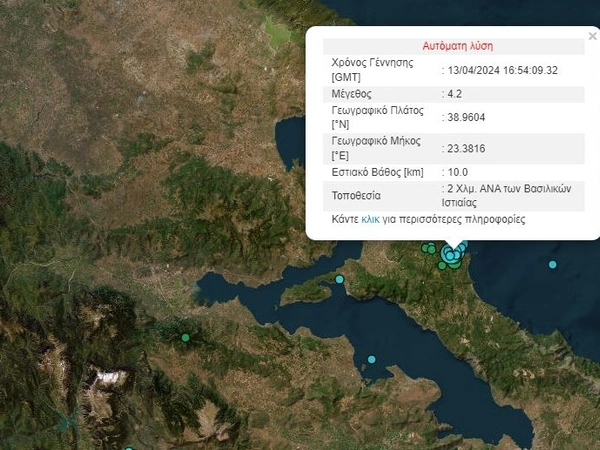Select the large cyan epicenter marker below the popup
This screenshot has height=450, width=600.
[x=449, y=256]
